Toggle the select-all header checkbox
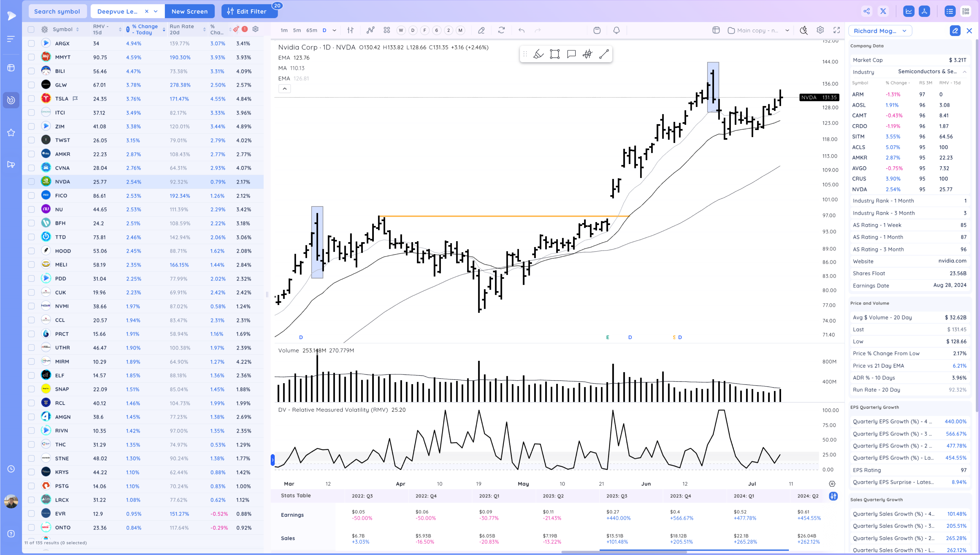This screenshot has width=980, height=555. (x=31, y=29)
